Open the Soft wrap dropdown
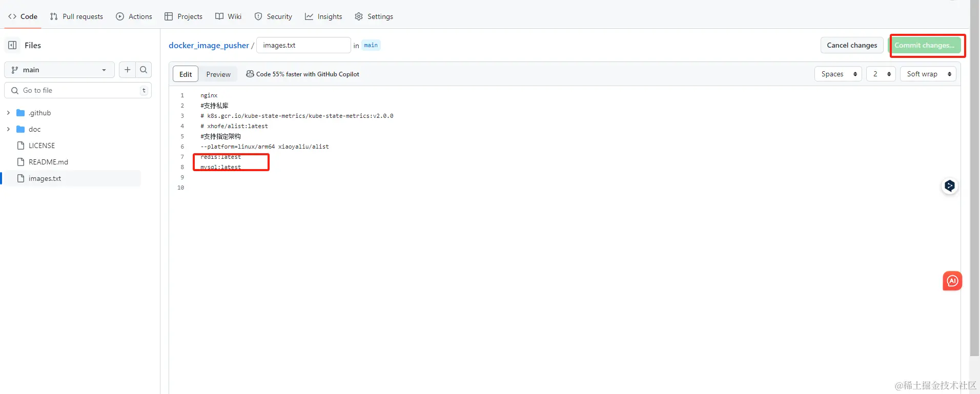The height and width of the screenshot is (394, 980). pyautogui.click(x=928, y=74)
